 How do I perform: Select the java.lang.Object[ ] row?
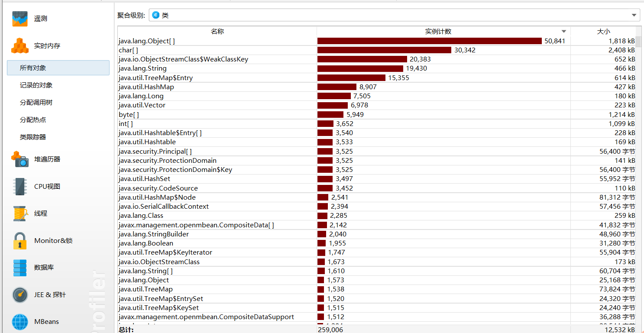coord(377,41)
